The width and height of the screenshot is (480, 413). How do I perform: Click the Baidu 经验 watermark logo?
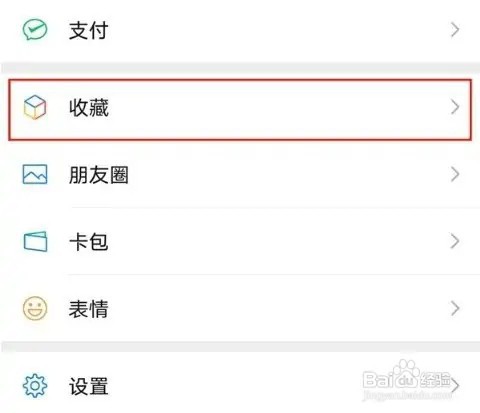click(x=407, y=380)
